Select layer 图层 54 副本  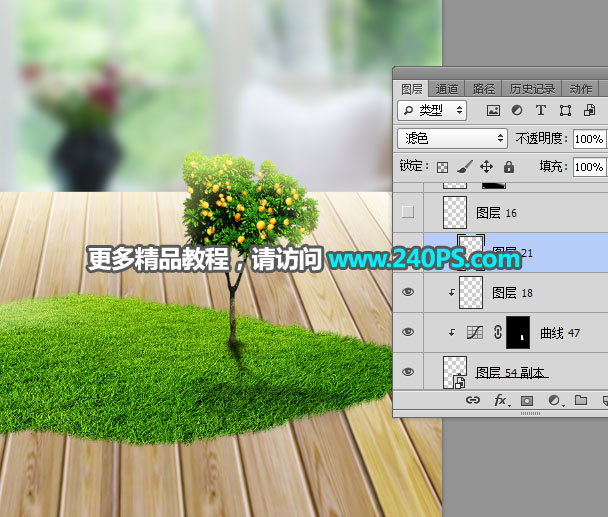click(511, 372)
